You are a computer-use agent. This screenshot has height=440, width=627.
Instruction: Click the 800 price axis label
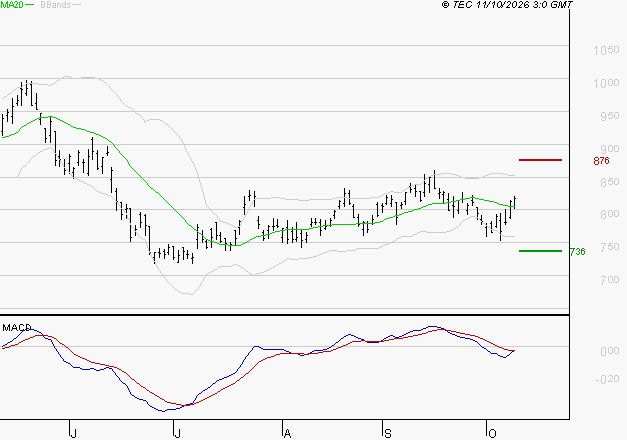(x=610, y=214)
